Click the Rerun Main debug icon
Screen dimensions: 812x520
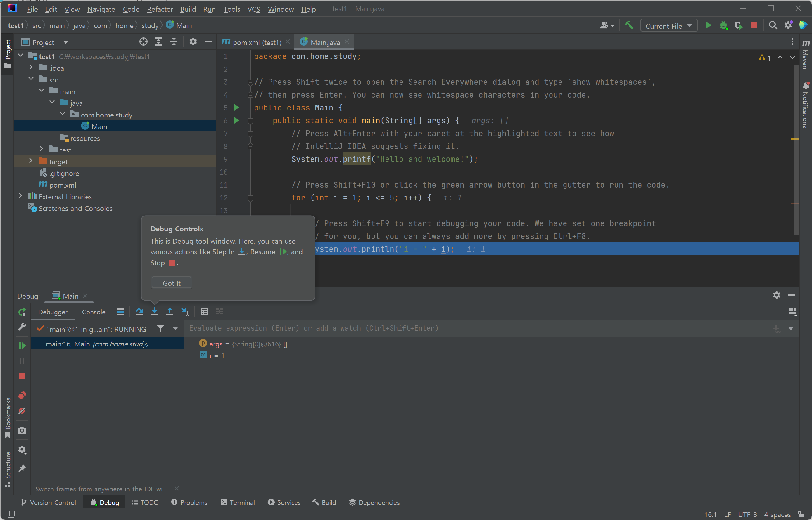click(x=22, y=312)
